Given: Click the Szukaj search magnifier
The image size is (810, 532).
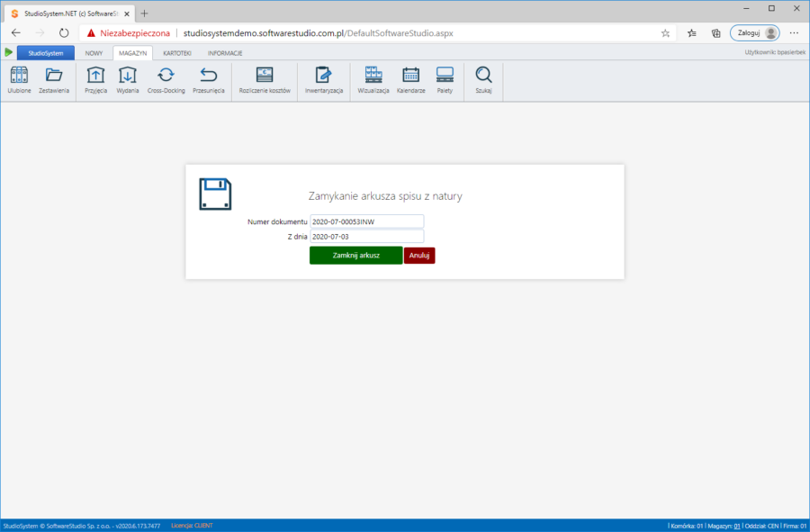Looking at the screenshot, I should click(483, 80).
